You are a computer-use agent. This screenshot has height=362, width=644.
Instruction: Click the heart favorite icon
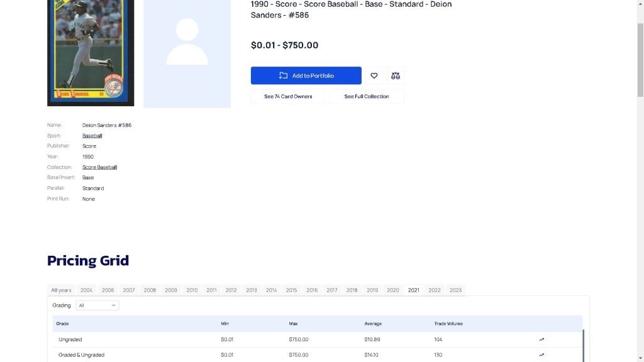coord(374,75)
